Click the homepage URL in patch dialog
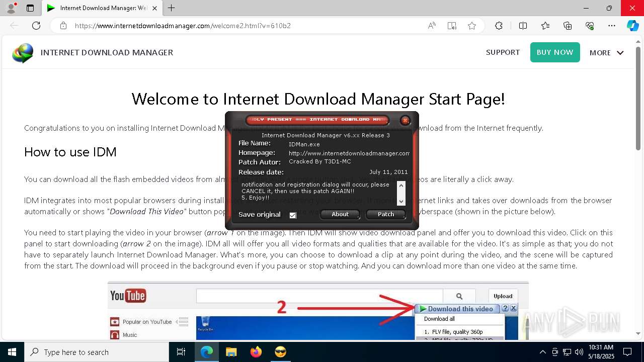Viewport: 644px width, 362px height. pos(349,153)
